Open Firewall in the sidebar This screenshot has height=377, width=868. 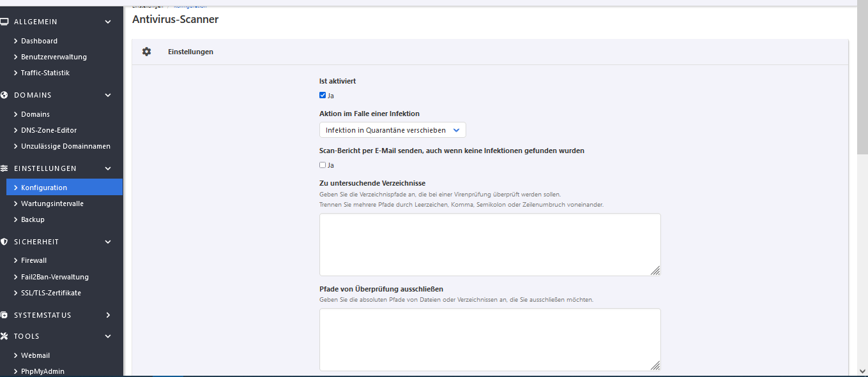pos(33,260)
